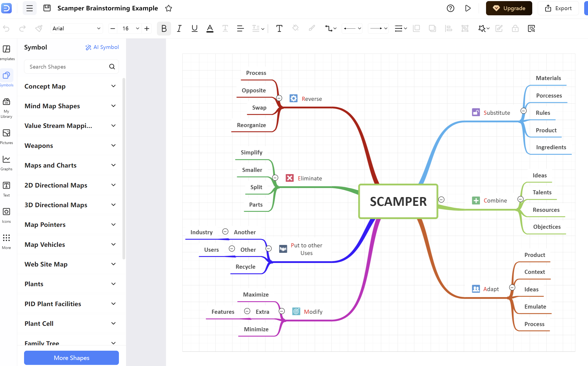Open the Pictures sidebar tab
The width and height of the screenshot is (588, 366).
pyautogui.click(x=7, y=137)
